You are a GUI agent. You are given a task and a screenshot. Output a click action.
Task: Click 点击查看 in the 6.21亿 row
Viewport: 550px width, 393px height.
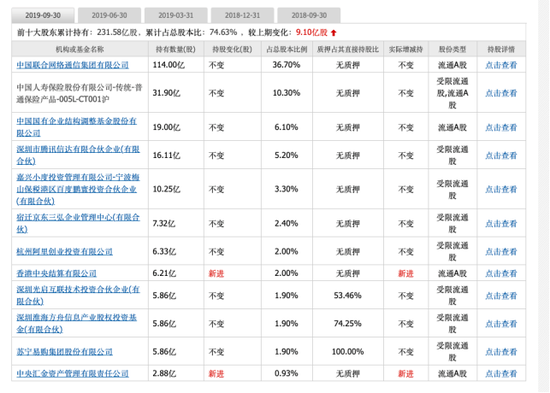coord(501,273)
